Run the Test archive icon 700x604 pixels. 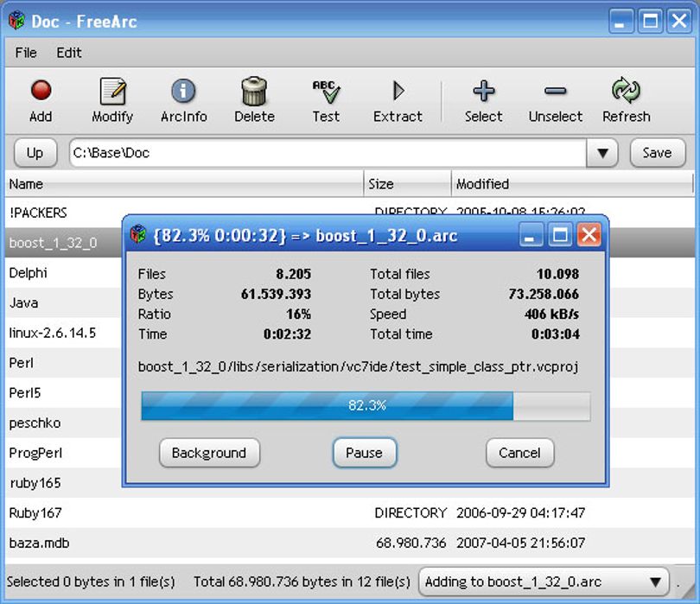(x=326, y=92)
